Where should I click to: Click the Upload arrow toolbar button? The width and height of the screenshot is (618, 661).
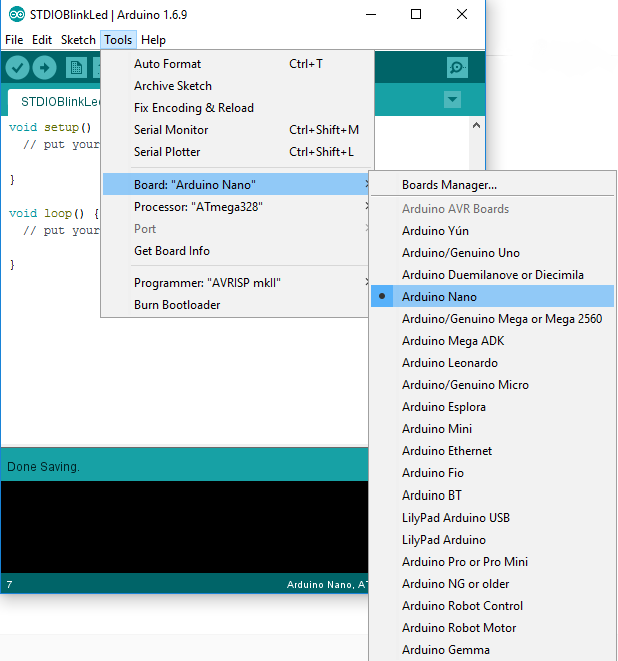point(44,67)
